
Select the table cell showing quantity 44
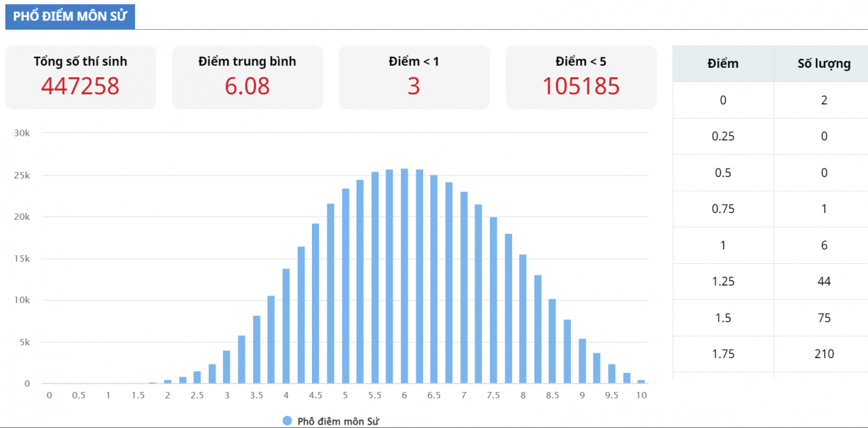point(824,281)
